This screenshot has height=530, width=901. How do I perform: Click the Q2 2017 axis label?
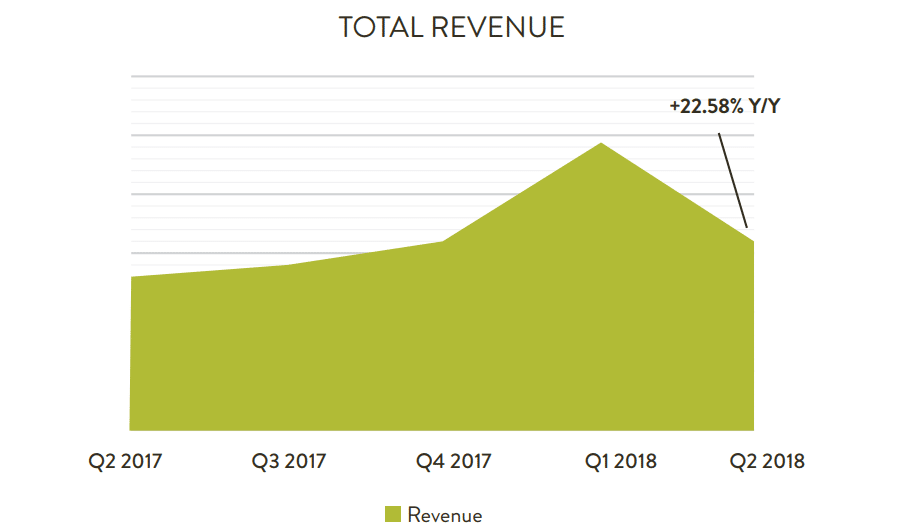click(x=126, y=461)
